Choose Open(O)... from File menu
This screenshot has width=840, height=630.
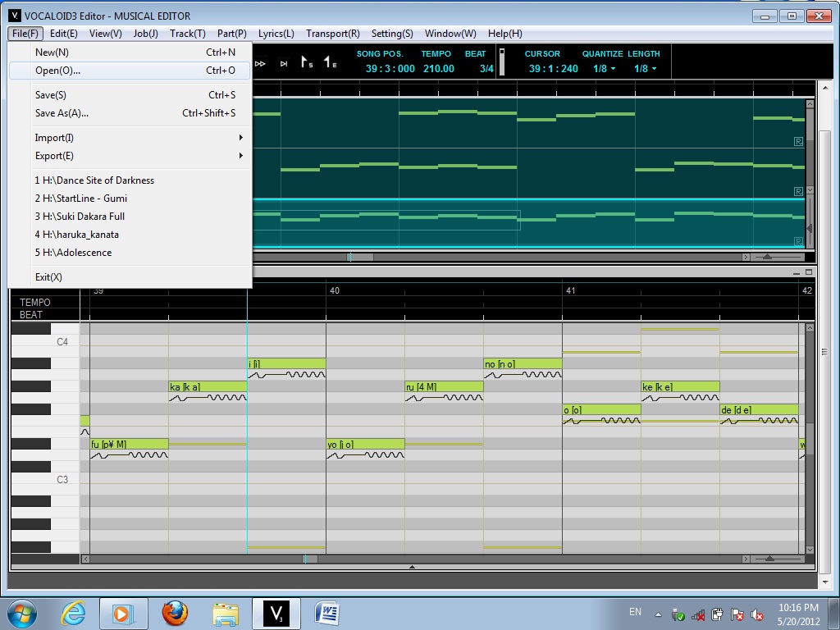pos(130,71)
